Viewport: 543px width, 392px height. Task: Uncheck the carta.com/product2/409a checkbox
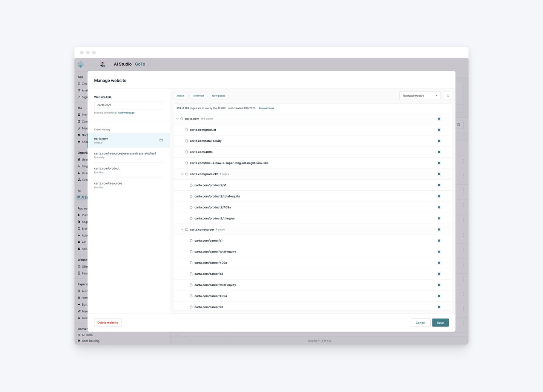[x=439, y=207]
